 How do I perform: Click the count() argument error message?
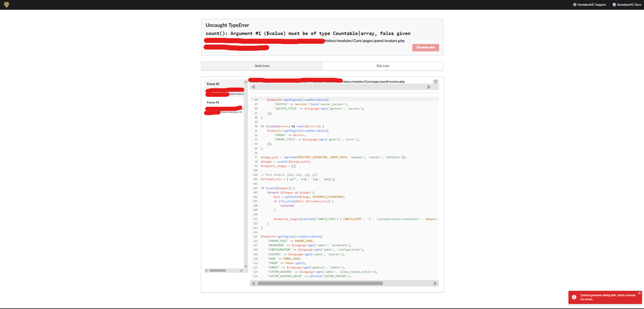click(308, 33)
